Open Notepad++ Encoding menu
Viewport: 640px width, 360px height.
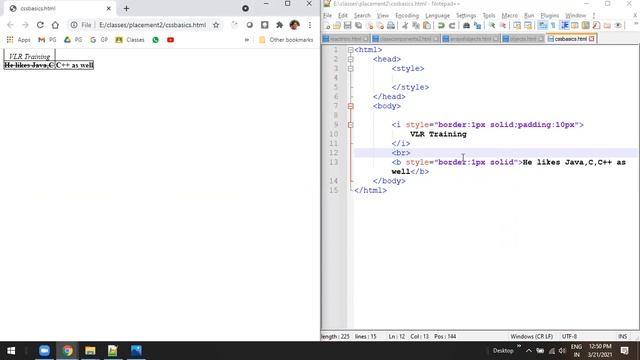pos(407,16)
